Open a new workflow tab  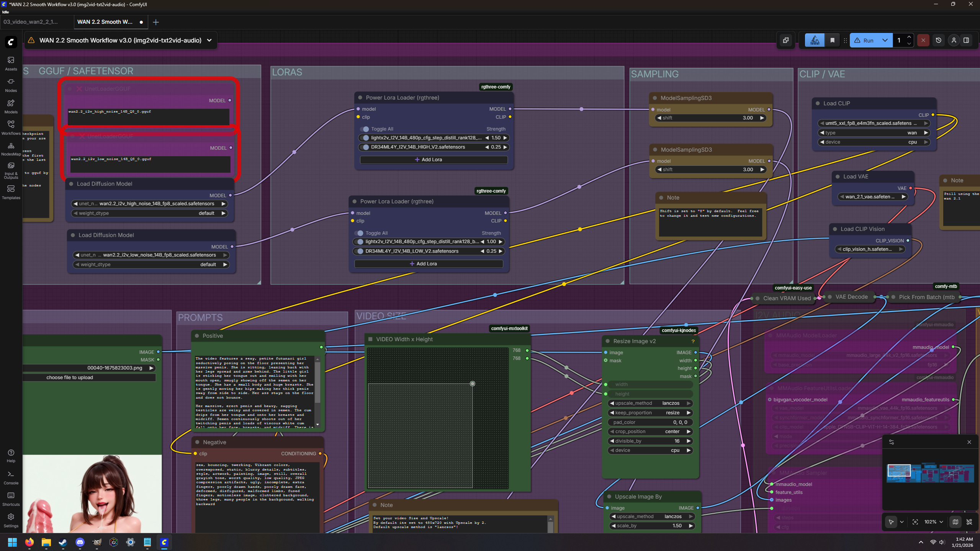tap(156, 22)
